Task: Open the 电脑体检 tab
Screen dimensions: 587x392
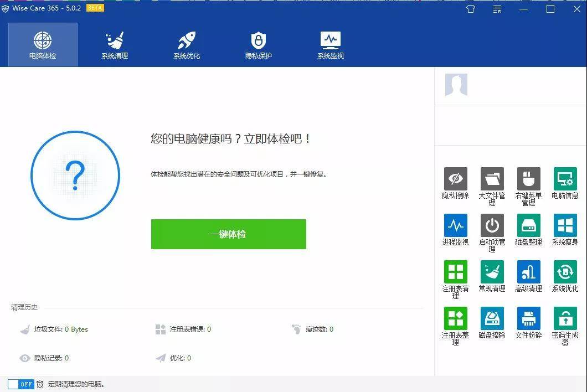Action: [x=43, y=44]
